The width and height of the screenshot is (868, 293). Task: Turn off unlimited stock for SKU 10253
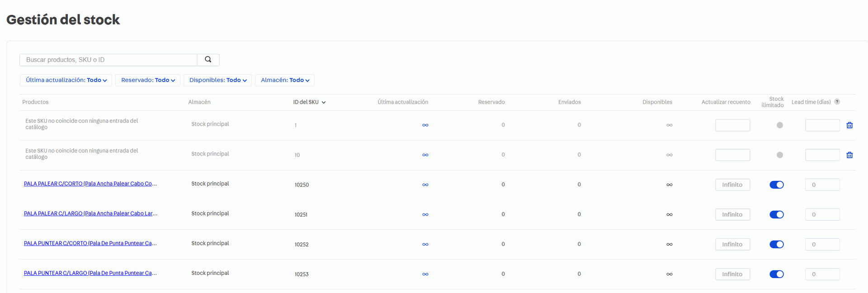pyautogui.click(x=776, y=274)
